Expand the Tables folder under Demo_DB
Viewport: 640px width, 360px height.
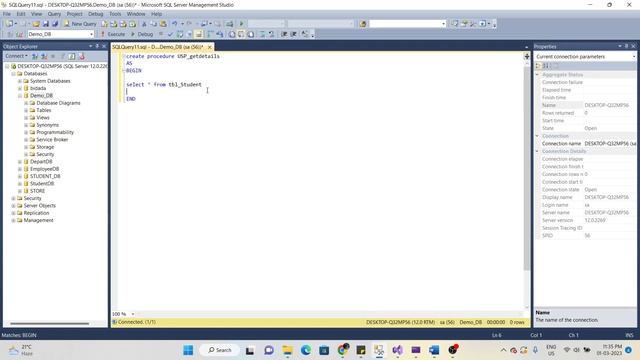click(x=26, y=110)
